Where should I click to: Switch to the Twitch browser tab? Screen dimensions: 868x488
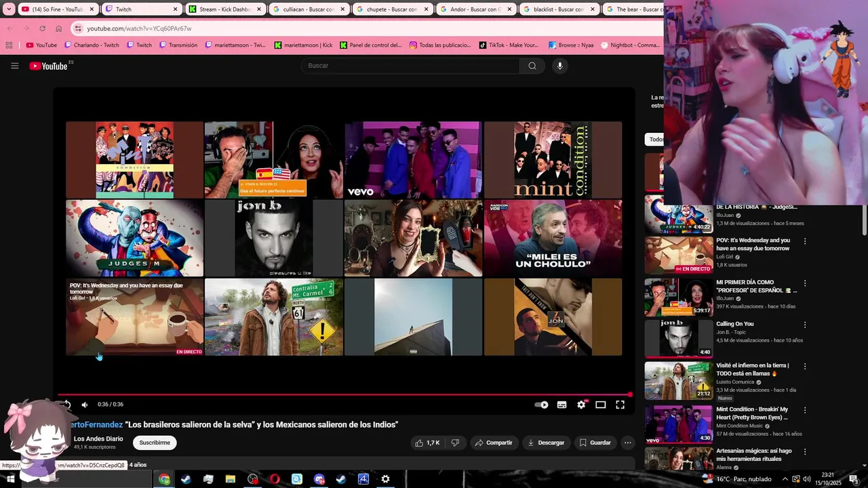coord(141,9)
